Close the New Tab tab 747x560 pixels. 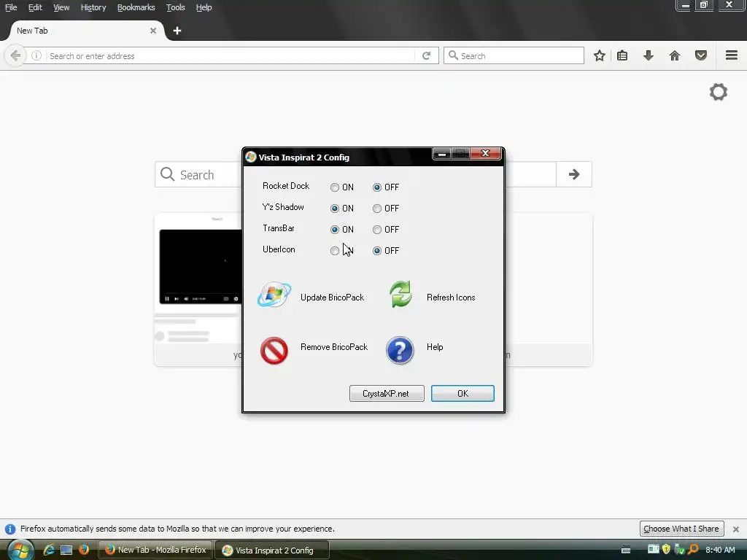153,31
